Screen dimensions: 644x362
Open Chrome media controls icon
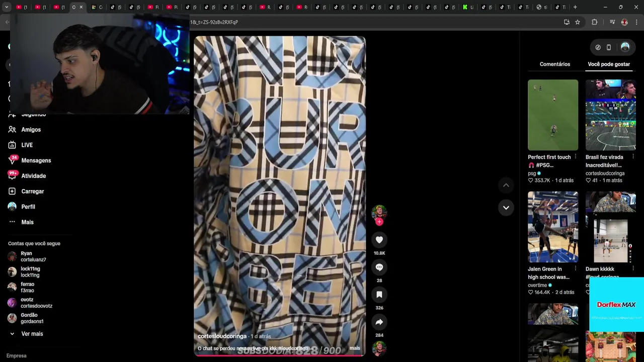click(x=612, y=22)
